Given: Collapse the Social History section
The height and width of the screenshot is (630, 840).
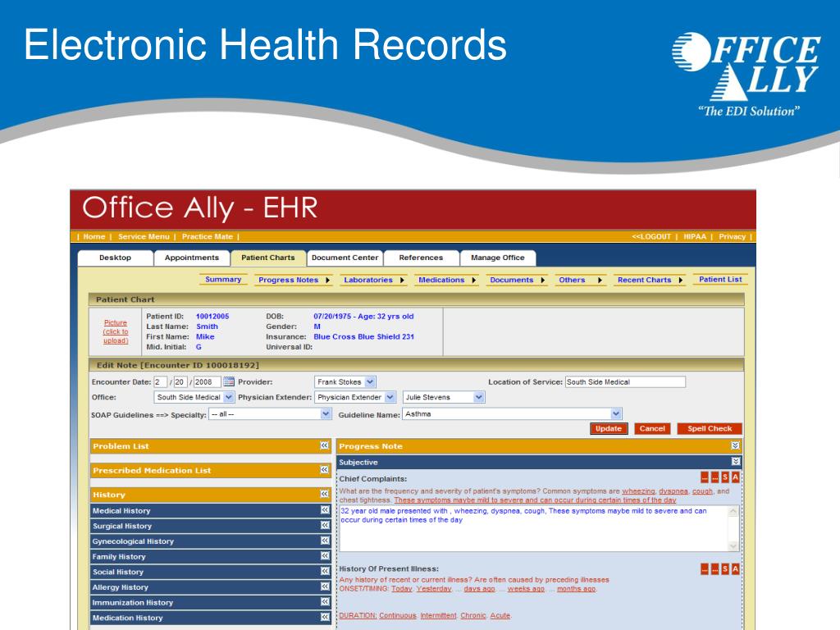Looking at the screenshot, I should click(x=325, y=572).
